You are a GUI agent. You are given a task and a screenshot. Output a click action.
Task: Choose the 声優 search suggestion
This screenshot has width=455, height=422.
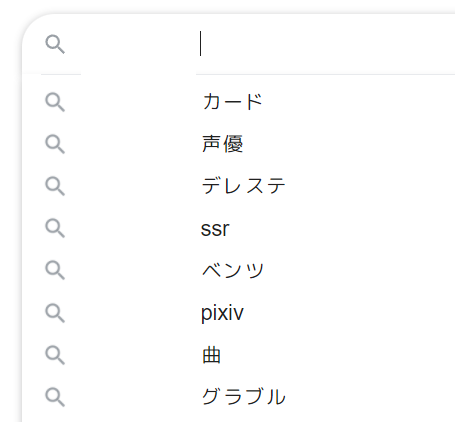(223, 144)
